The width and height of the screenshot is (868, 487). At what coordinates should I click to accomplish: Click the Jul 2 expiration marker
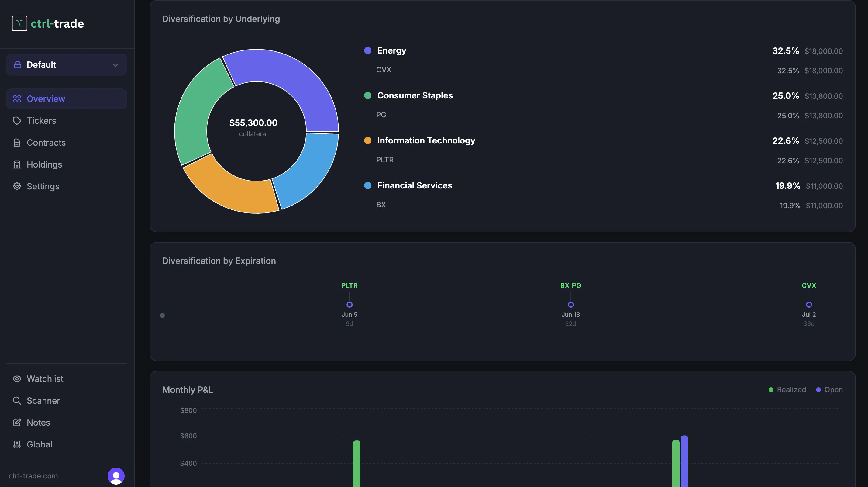pyautogui.click(x=809, y=305)
